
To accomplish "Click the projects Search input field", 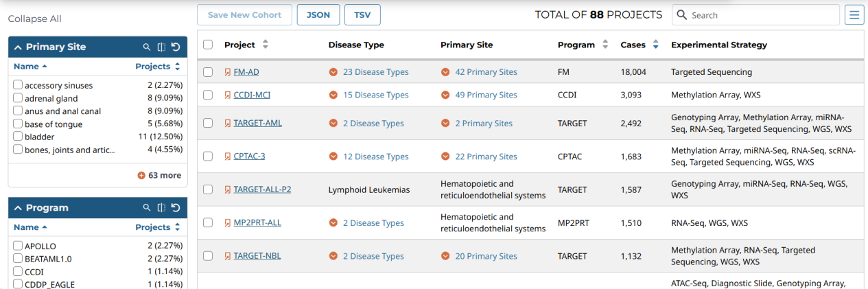I will pos(763,15).
